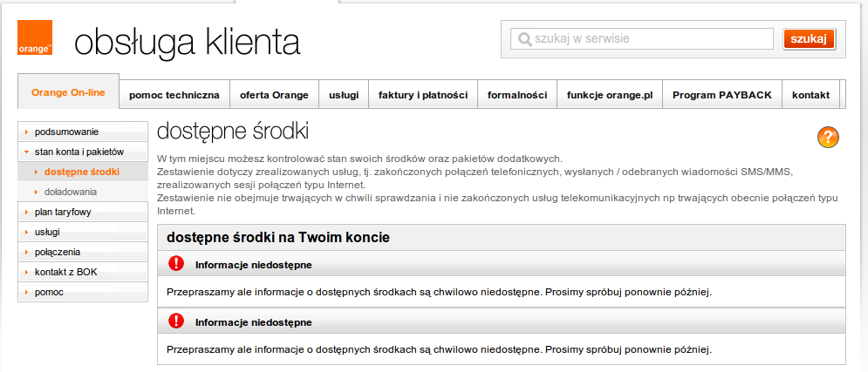Expand 'usługi' in the sidebar menu

(83, 232)
